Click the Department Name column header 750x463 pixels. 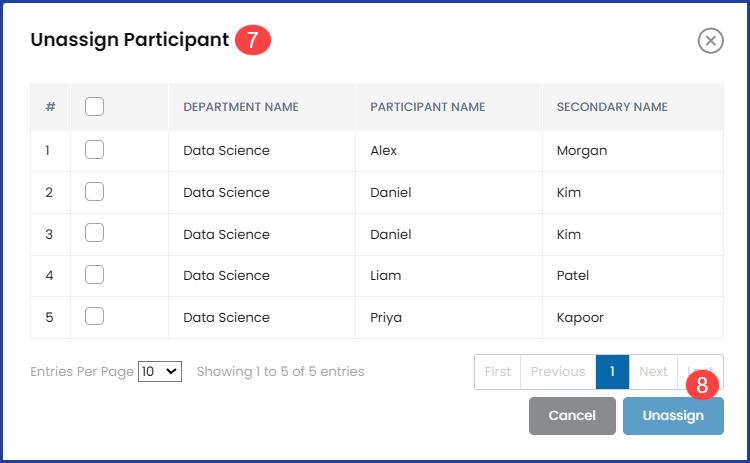pyautogui.click(x=241, y=107)
